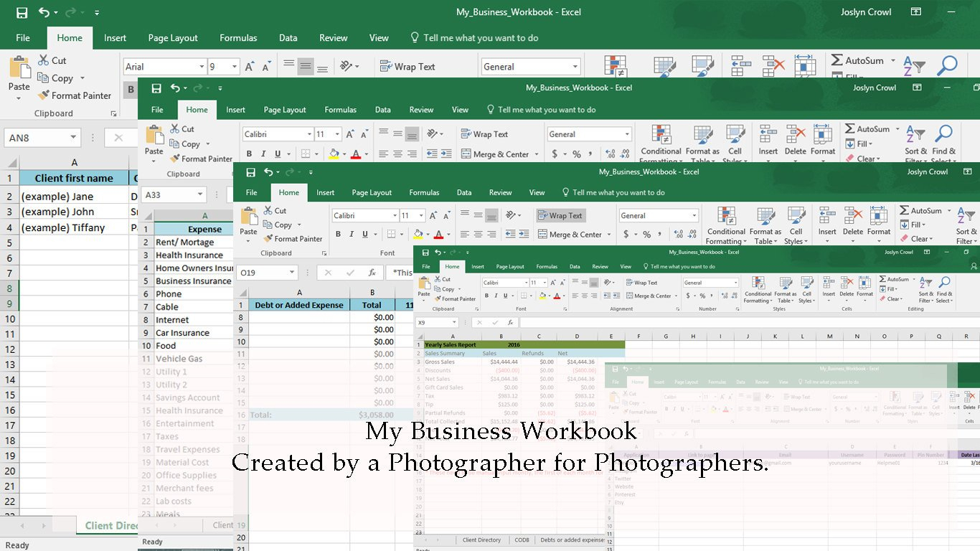980x551 pixels.
Task: Open the Arial font dropdown in rearmost window
Action: coord(202,67)
